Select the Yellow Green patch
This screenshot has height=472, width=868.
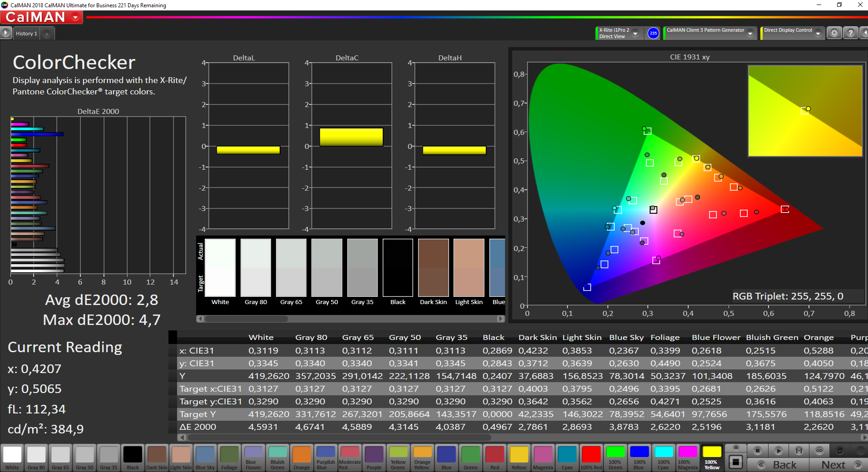click(398, 457)
